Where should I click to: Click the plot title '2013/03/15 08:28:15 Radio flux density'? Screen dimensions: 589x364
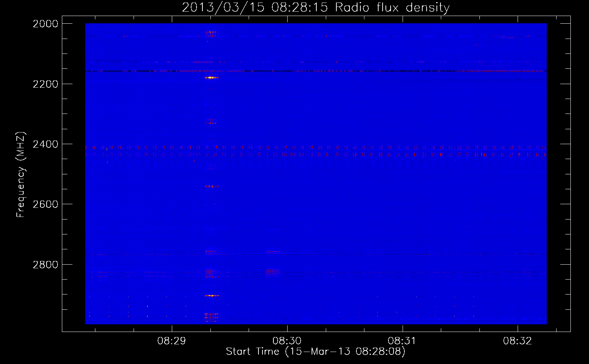[316, 7]
